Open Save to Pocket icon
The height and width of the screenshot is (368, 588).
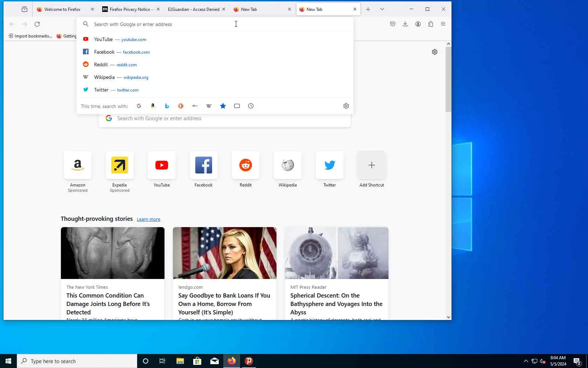(393, 24)
